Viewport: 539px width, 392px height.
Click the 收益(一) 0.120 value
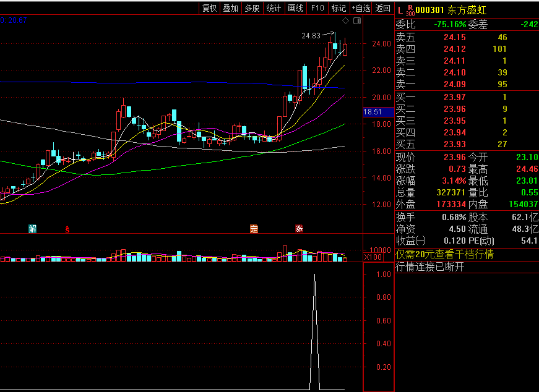[x=454, y=241]
